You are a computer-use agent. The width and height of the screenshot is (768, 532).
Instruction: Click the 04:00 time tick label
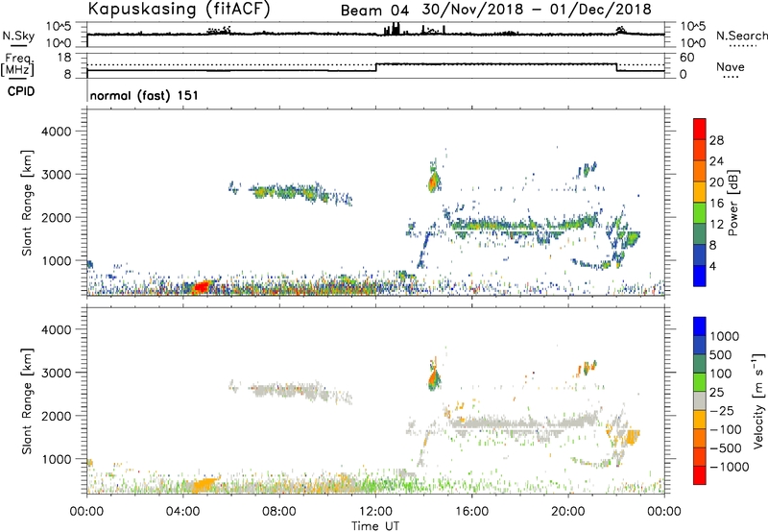tap(183, 512)
